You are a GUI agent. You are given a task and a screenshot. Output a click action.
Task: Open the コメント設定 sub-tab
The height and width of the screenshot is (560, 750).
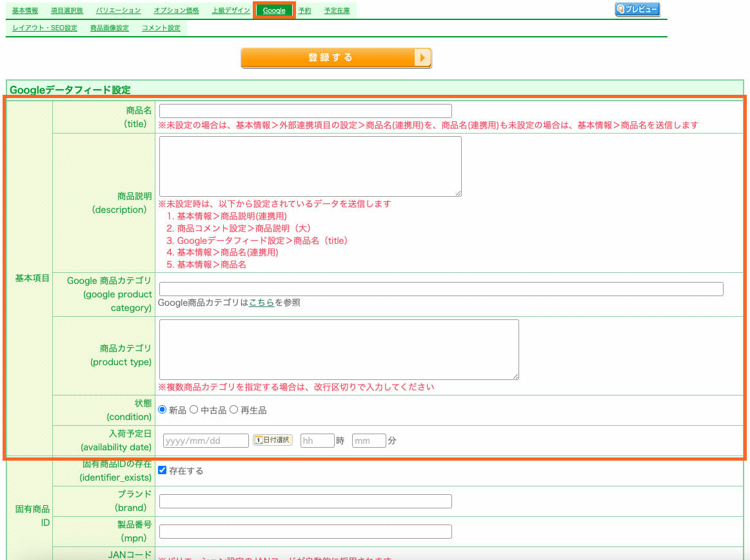tap(161, 28)
